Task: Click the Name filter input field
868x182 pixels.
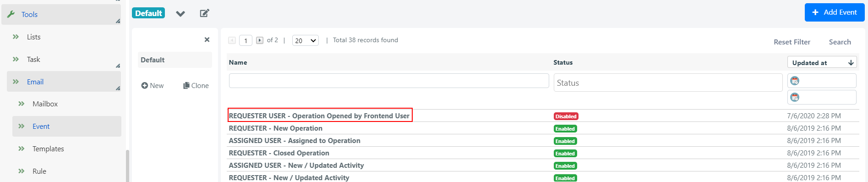Action: [389, 81]
